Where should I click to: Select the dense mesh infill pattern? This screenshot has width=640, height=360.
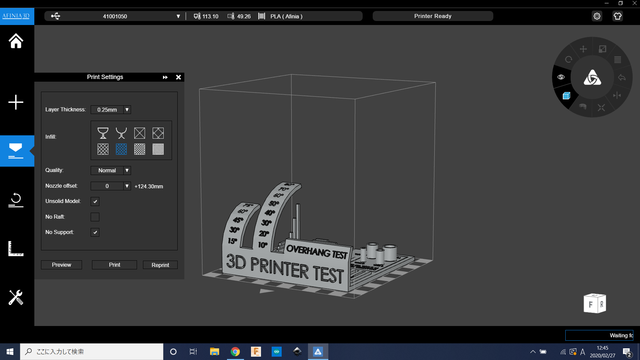click(x=140, y=149)
